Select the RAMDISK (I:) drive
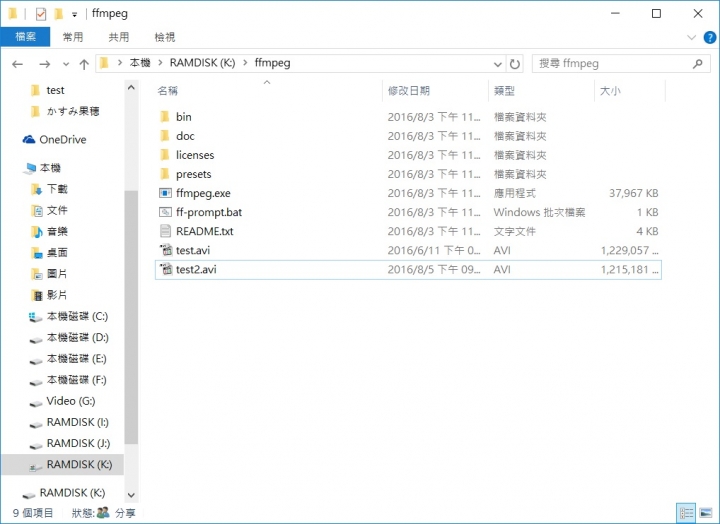This screenshot has height=524, width=720. coord(78,422)
